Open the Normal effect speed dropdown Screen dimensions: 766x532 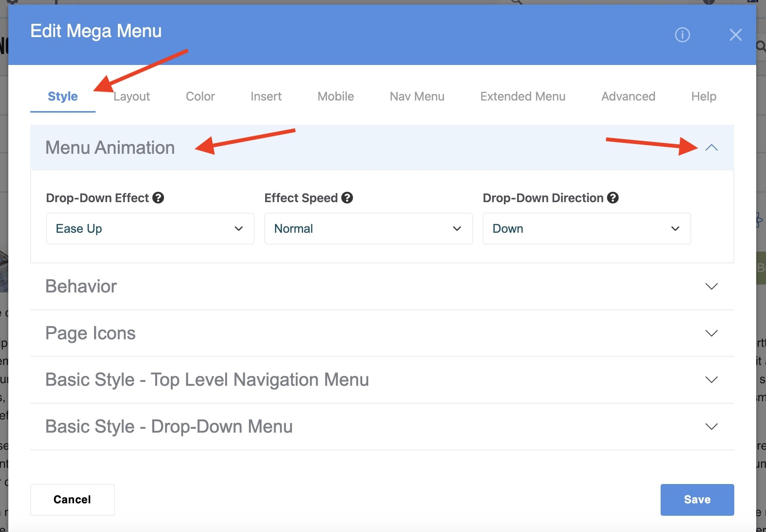pyautogui.click(x=368, y=229)
